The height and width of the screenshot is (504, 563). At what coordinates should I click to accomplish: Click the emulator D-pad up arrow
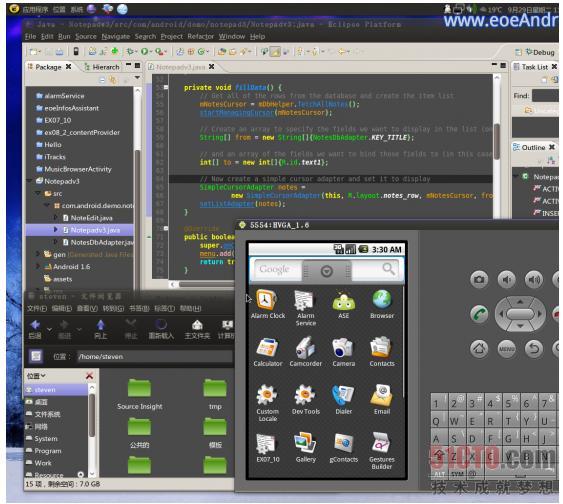520,302
